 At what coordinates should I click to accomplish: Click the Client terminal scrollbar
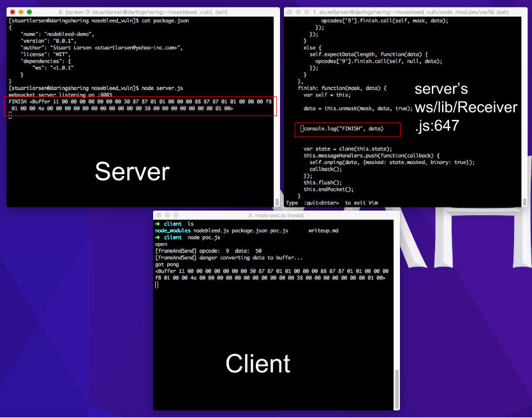click(x=396, y=389)
